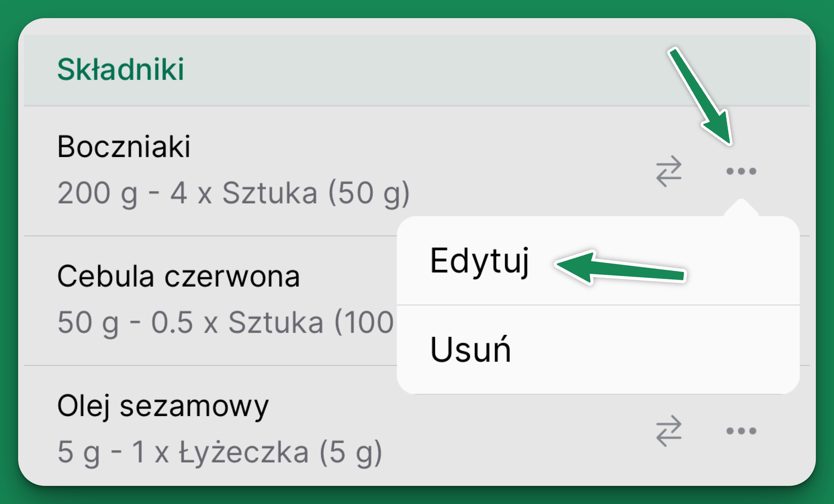Viewport: 834px width, 504px height.
Task: Click swap icon for Boczniaki ingredient
Action: click(x=669, y=171)
